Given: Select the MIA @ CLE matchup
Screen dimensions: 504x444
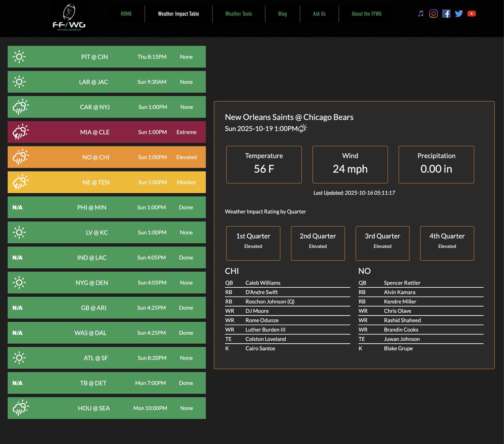Looking at the screenshot, I should tap(107, 132).
